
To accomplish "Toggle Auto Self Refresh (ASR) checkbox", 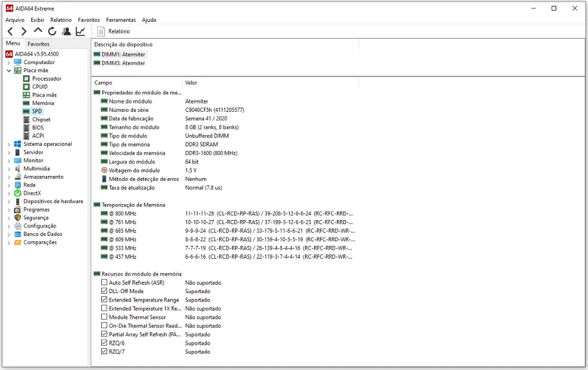I will [104, 282].
